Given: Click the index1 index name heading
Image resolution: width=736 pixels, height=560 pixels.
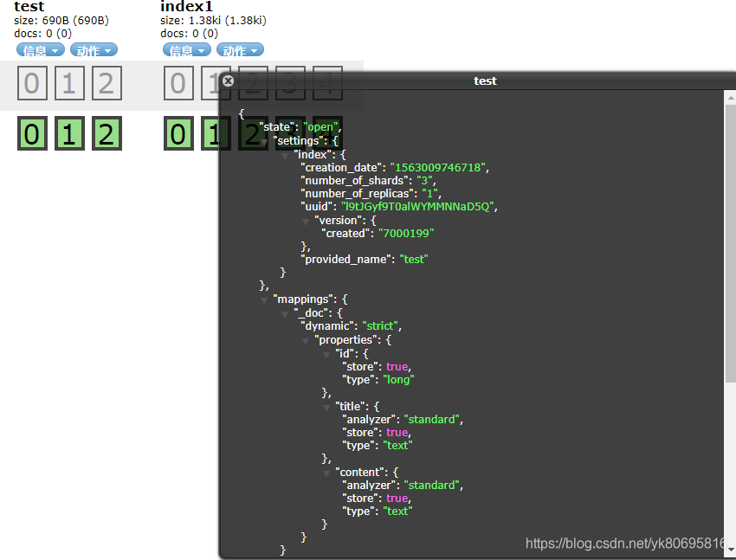Looking at the screenshot, I should tap(186, 7).
